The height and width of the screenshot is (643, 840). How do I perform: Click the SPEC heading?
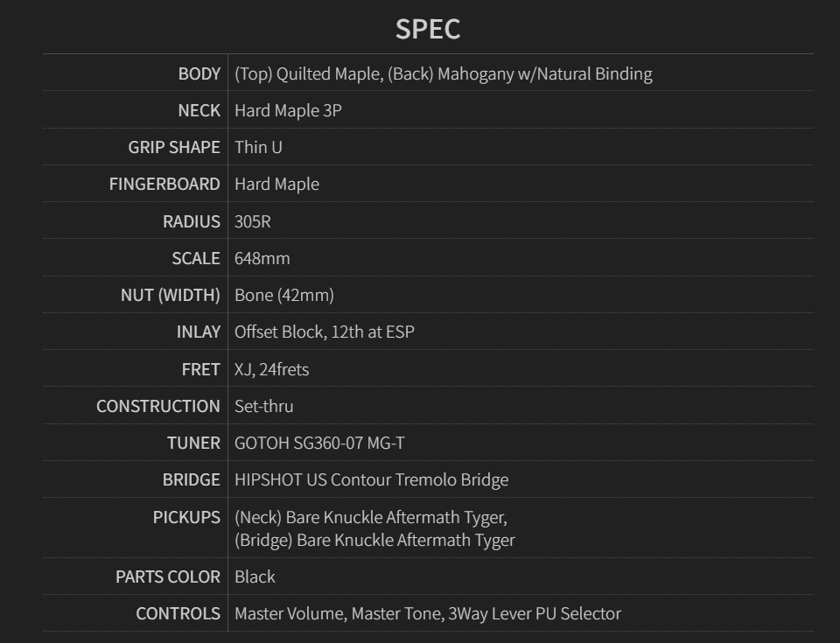[x=427, y=29]
